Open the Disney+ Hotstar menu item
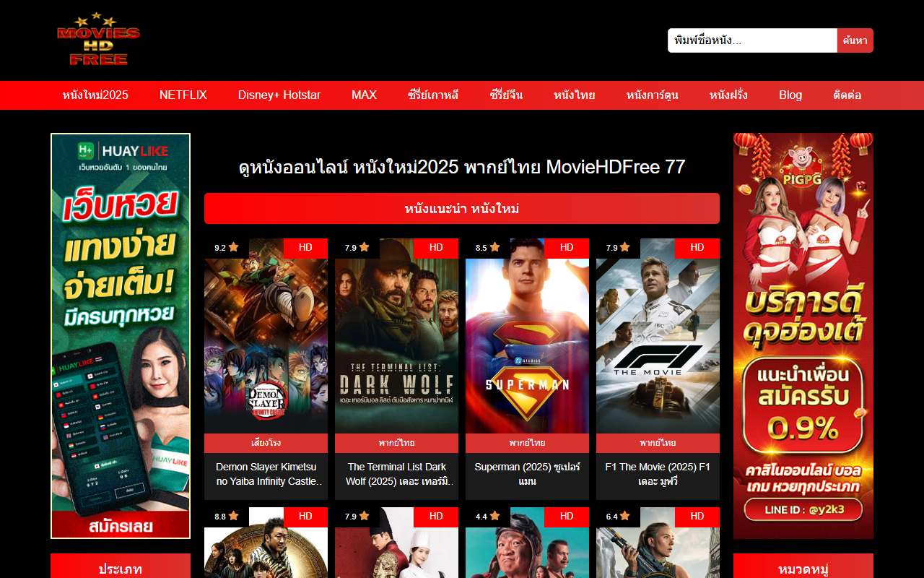924x578 pixels. point(279,95)
